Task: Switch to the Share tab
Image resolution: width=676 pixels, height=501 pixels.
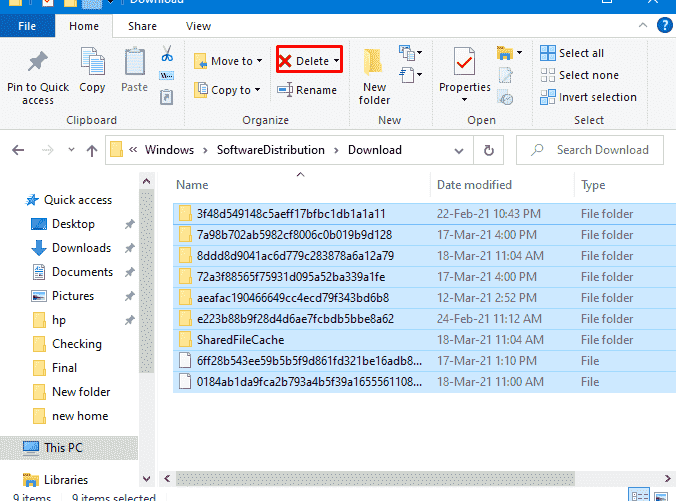Action: 142,26
